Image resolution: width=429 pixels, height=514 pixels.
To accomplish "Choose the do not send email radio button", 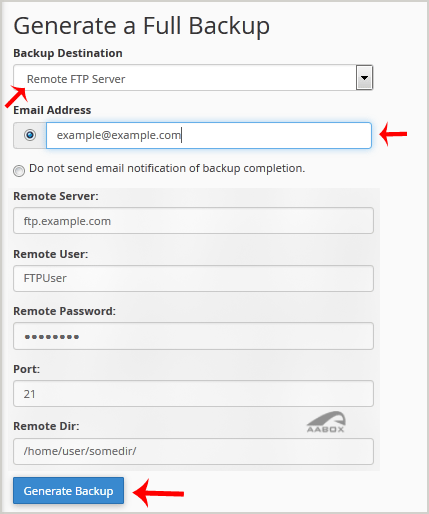I will 19,171.
